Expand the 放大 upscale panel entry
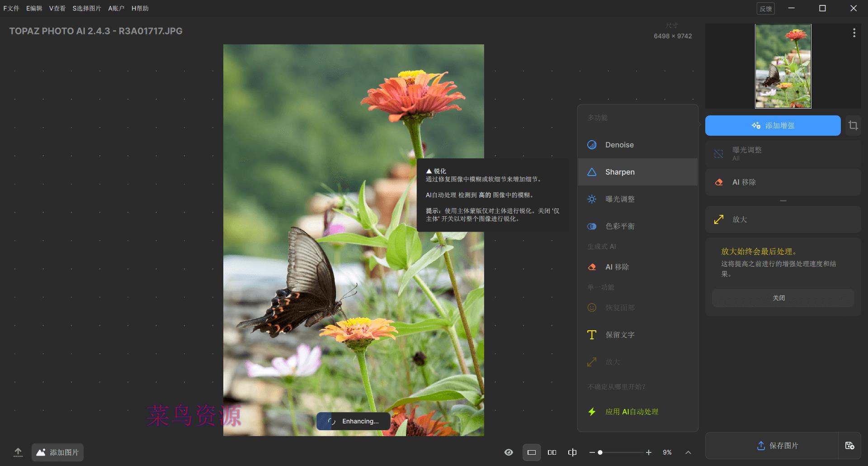Viewport: 868px width, 466px height. click(783, 219)
